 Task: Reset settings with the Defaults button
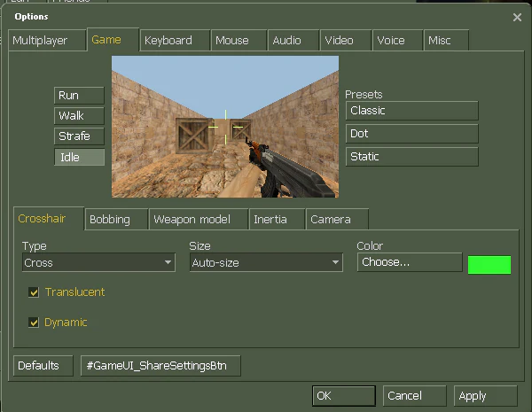43,366
